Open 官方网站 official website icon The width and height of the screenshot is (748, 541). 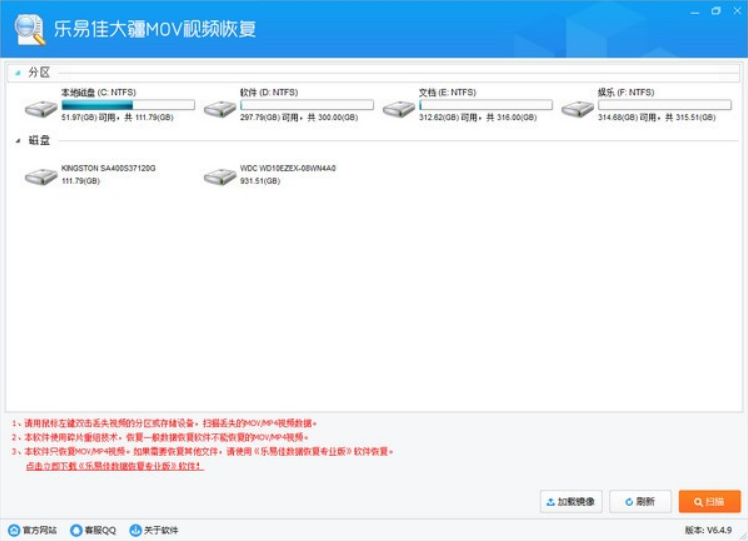coord(14,530)
